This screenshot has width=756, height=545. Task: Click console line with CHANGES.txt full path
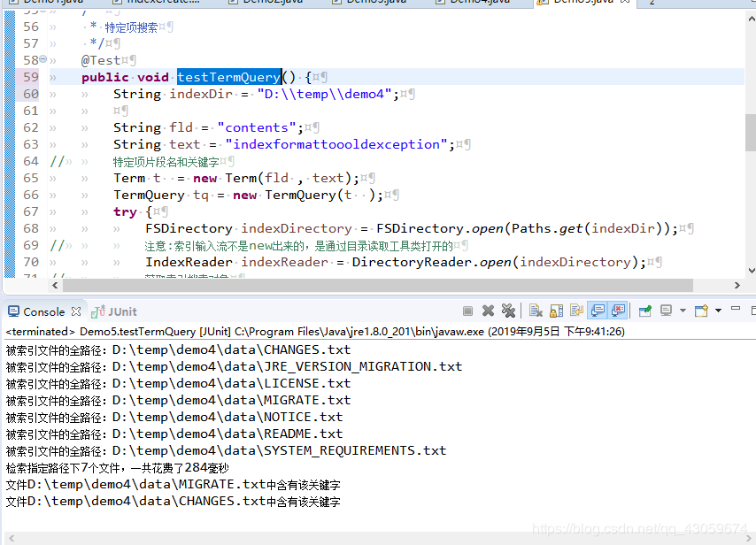(x=179, y=349)
